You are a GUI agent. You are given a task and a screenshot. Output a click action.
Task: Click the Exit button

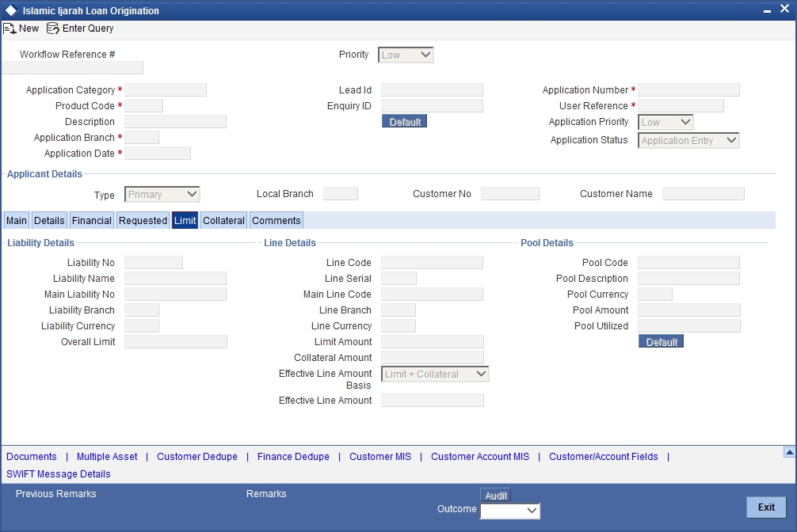(766, 507)
